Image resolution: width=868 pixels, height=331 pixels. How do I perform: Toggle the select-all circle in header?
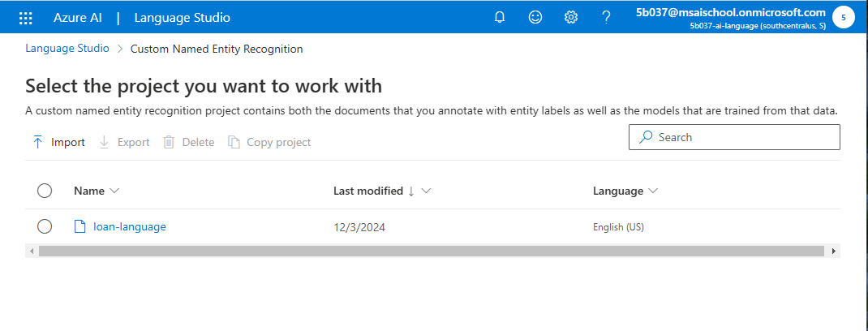point(45,191)
